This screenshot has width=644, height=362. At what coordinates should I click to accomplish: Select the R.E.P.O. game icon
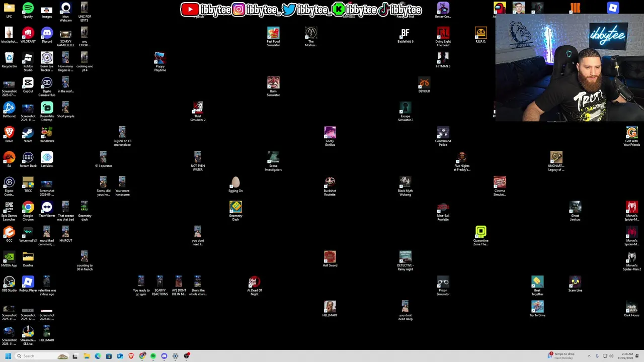coord(480,35)
